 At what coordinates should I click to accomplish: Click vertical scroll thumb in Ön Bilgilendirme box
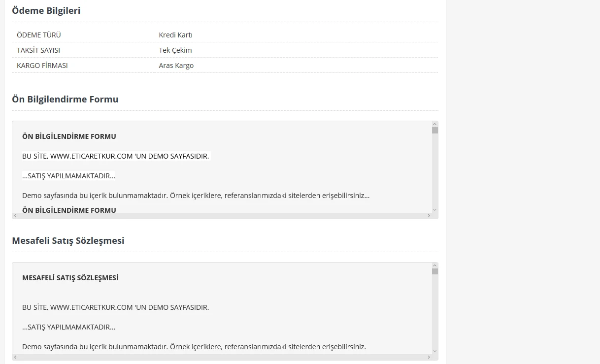tap(435, 131)
